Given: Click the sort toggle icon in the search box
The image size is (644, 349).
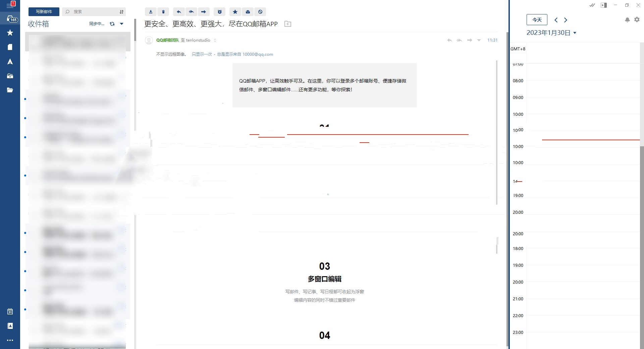Looking at the screenshot, I should pyautogui.click(x=121, y=12).
